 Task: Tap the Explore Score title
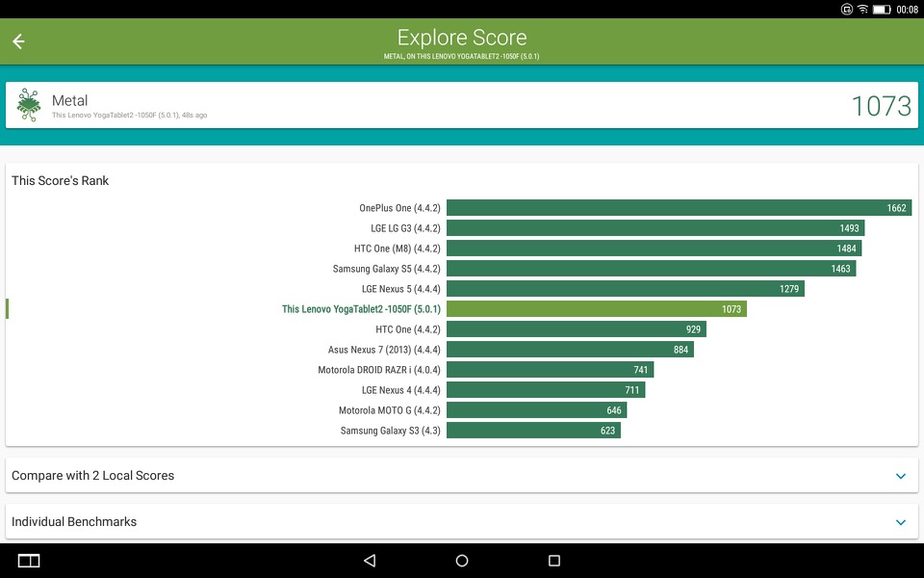tap(462, 38)
